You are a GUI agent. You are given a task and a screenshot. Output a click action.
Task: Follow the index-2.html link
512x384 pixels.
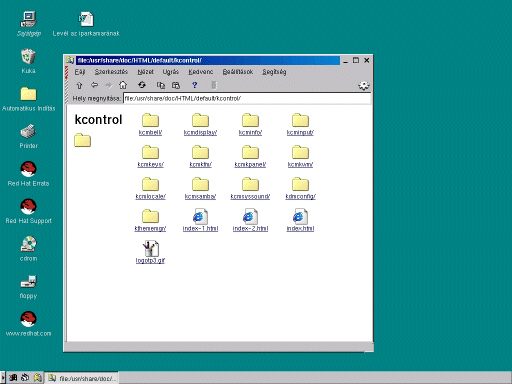250,229
